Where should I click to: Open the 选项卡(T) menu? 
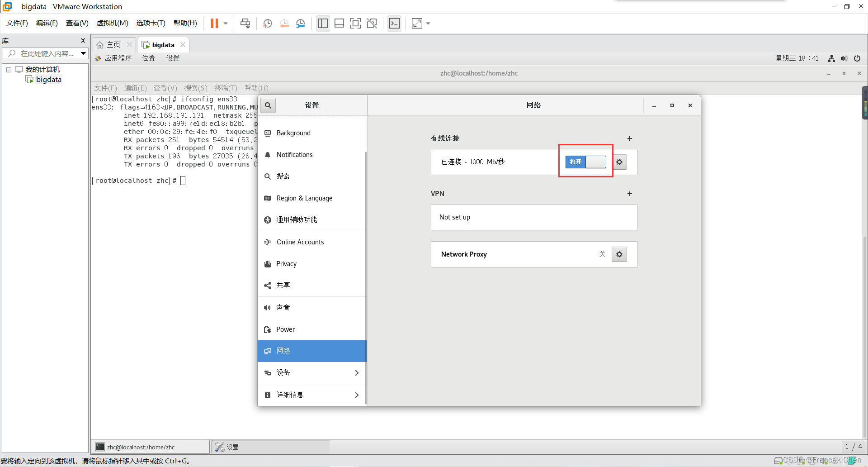click(151, 23)
